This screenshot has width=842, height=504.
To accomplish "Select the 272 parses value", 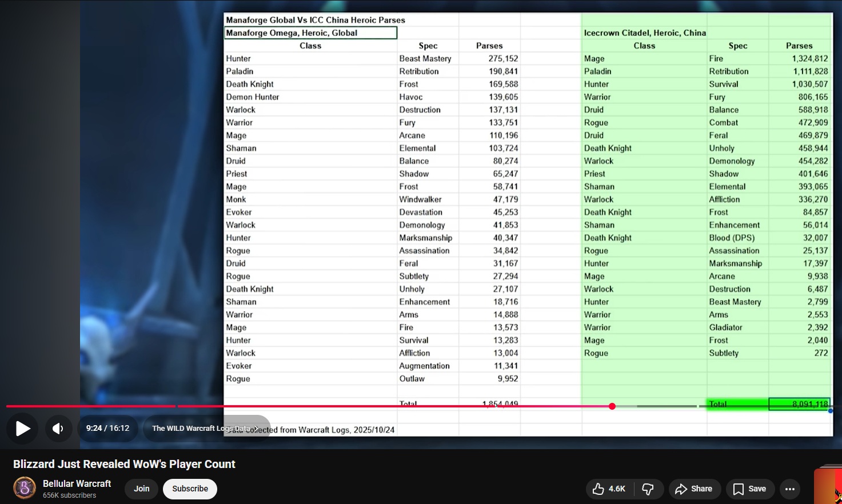I will [821, 353].
